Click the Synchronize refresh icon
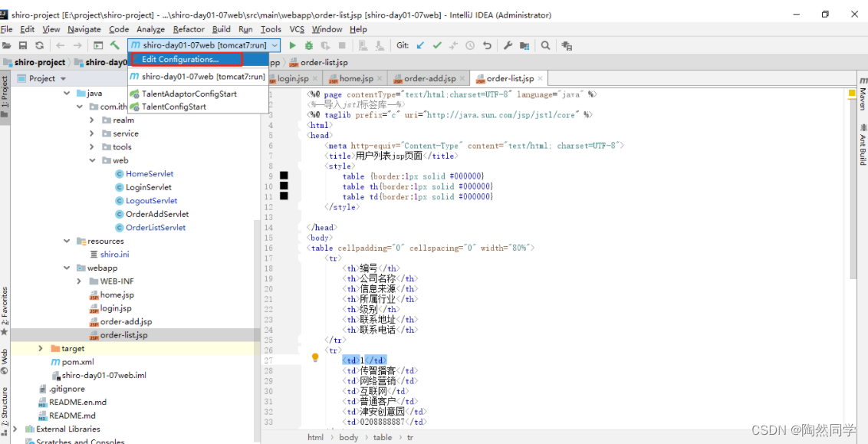 (39, 45)
